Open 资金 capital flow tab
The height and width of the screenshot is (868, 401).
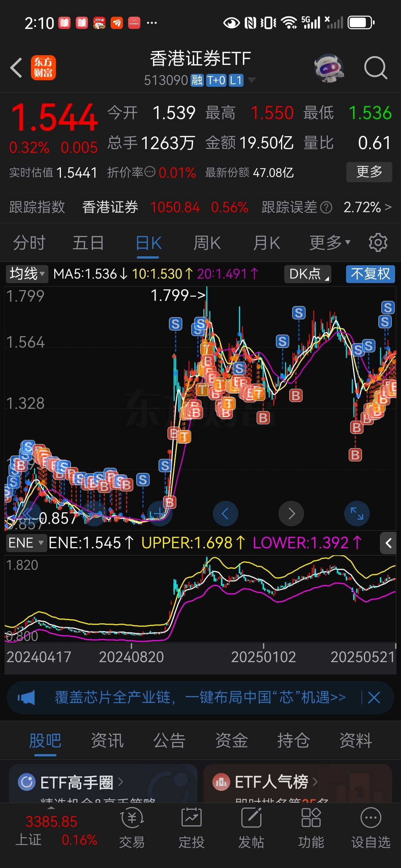(x=231, y=740)
